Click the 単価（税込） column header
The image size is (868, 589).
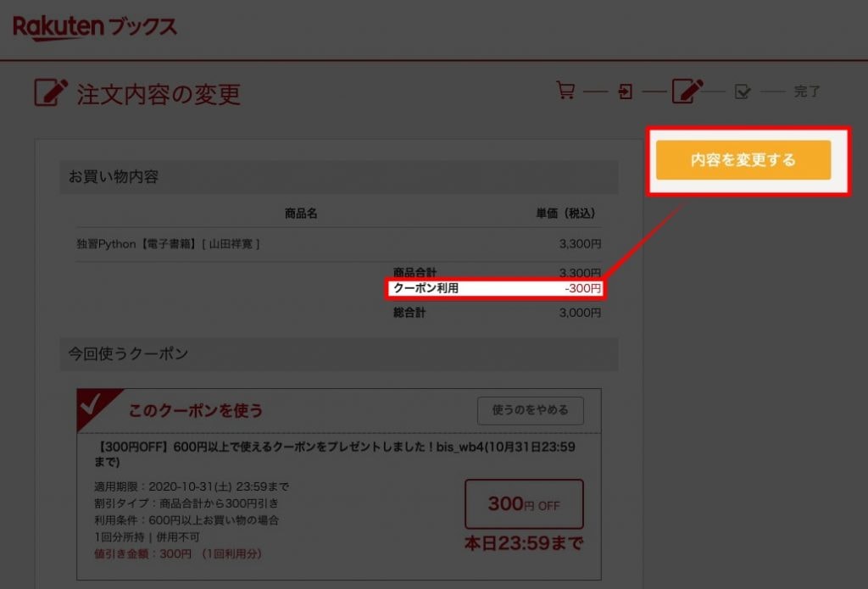(565, 213)
